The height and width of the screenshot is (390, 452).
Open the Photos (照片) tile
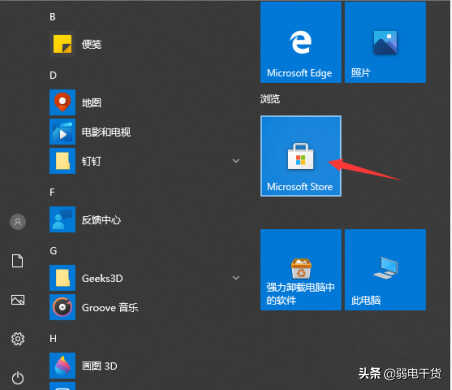coord(385,42)
